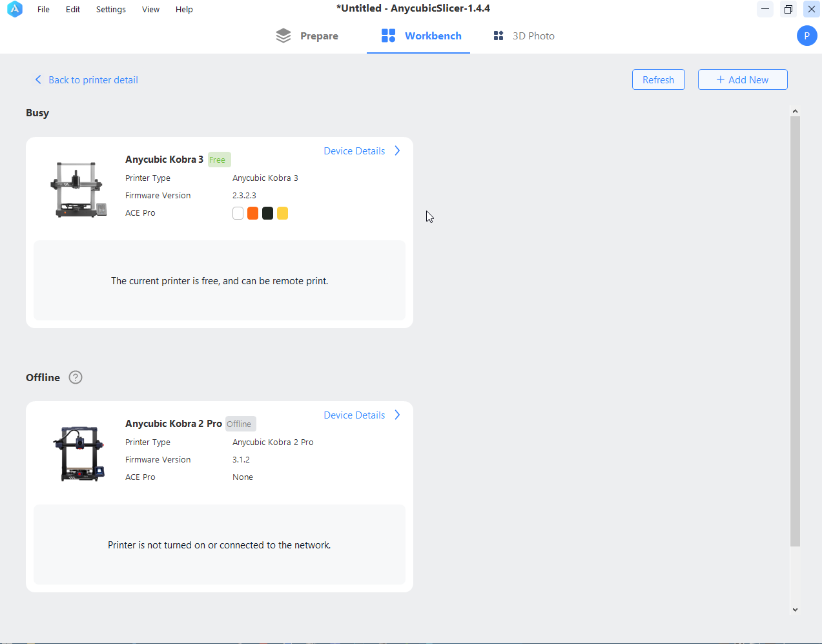Click the scrollbar up arrow
This screenshot has height=644, width=822.
(x=795, y=111)
